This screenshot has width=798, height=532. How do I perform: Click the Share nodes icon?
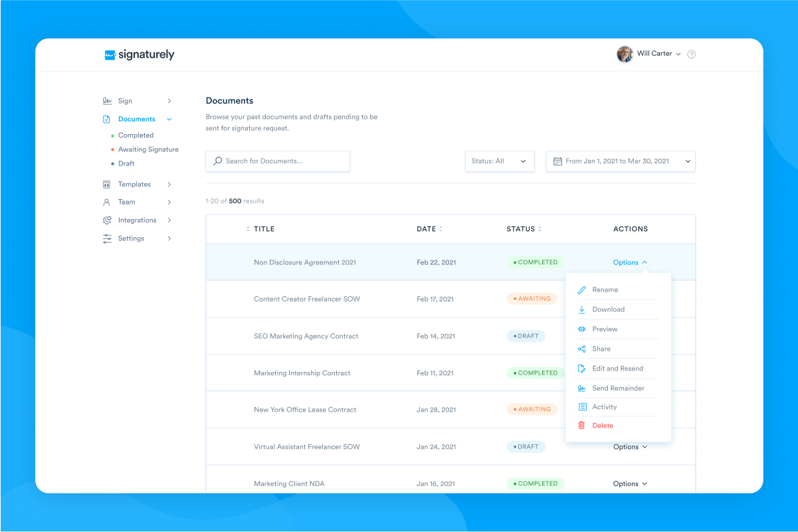[582, 349]
